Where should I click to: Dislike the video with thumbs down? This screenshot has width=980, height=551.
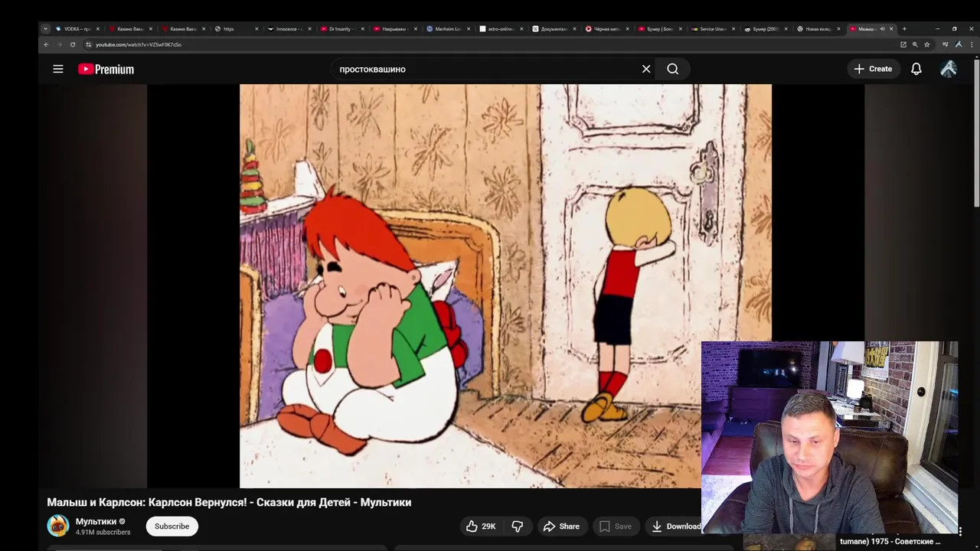pos(518,527)
